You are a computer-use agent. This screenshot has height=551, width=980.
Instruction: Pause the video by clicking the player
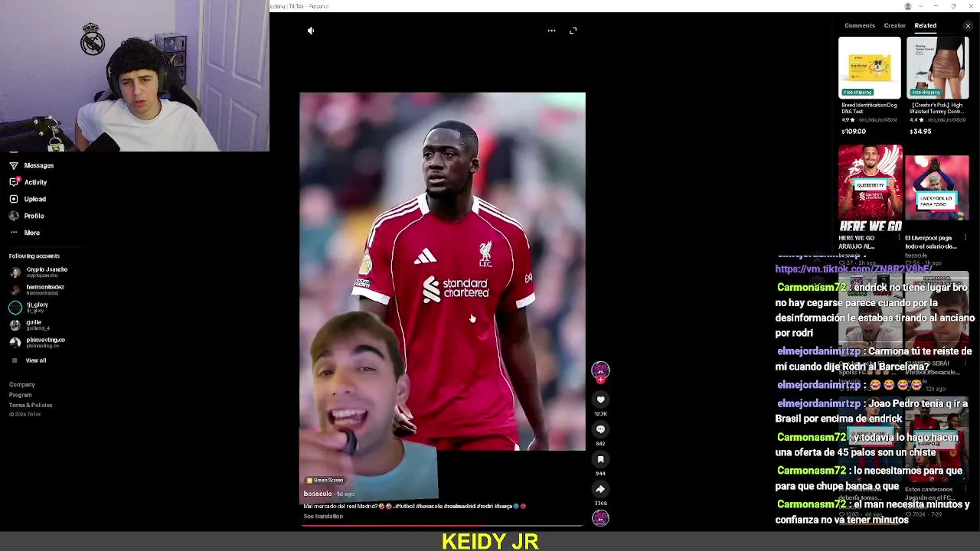coord(443,272)
